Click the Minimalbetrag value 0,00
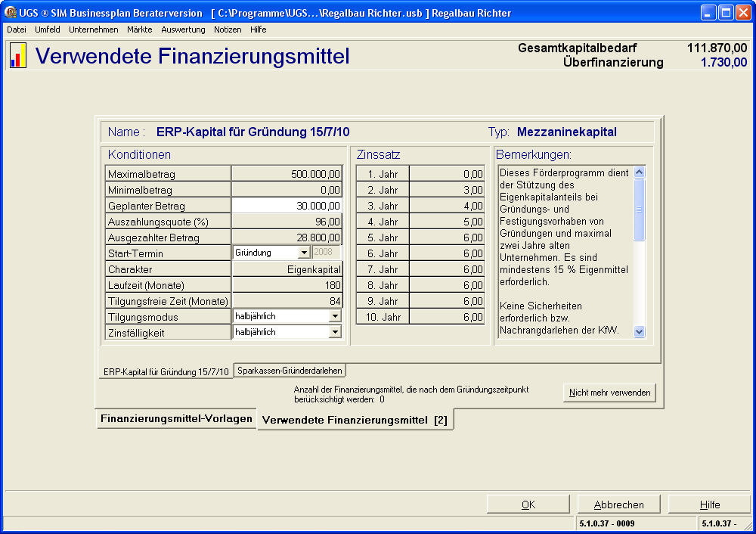Screen dimensions: 756x534 click(287, 190)
